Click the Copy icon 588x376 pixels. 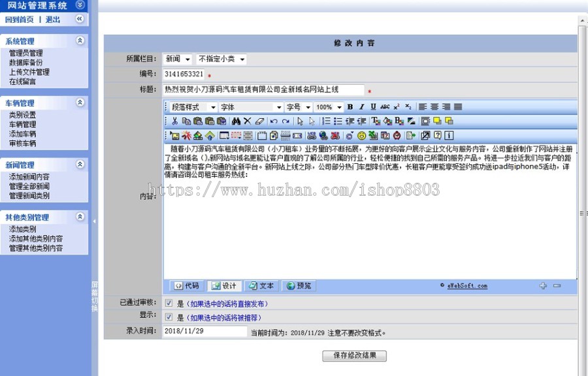pyautogui.click(x=186, y=121)
